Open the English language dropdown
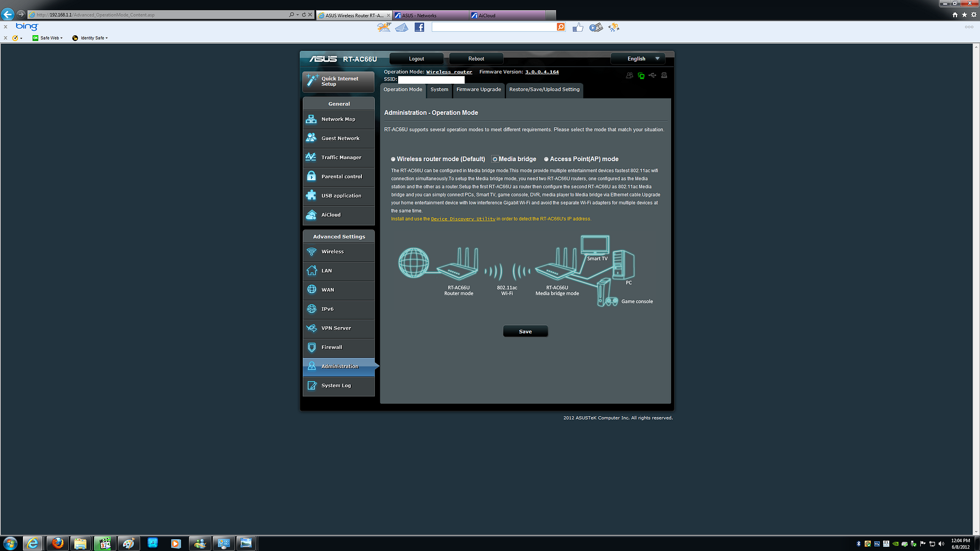Image resolution: width=980 pixels, height=551 pixels. [638, 59]
